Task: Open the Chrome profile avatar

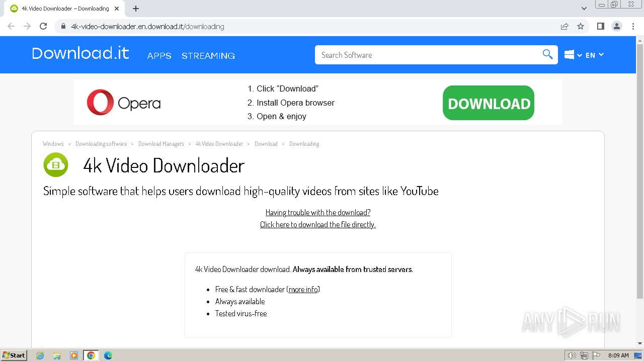Action: click(x=617, y=26)
